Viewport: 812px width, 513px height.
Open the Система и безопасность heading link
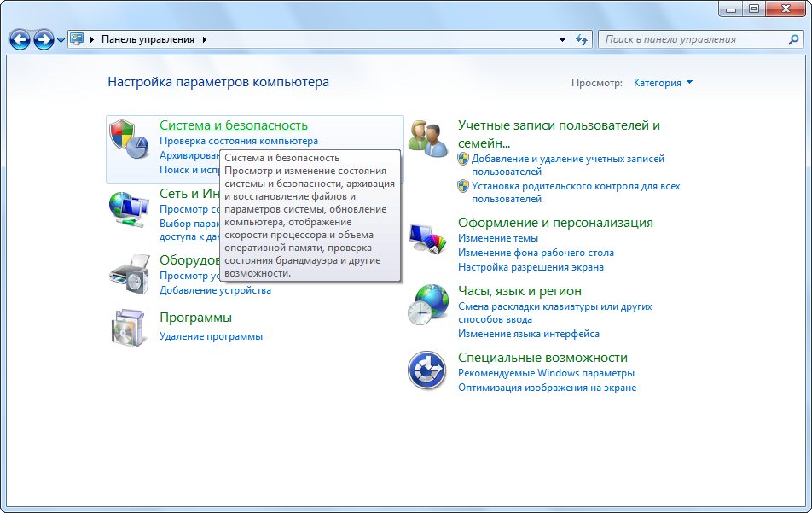[x=233, y=125]
